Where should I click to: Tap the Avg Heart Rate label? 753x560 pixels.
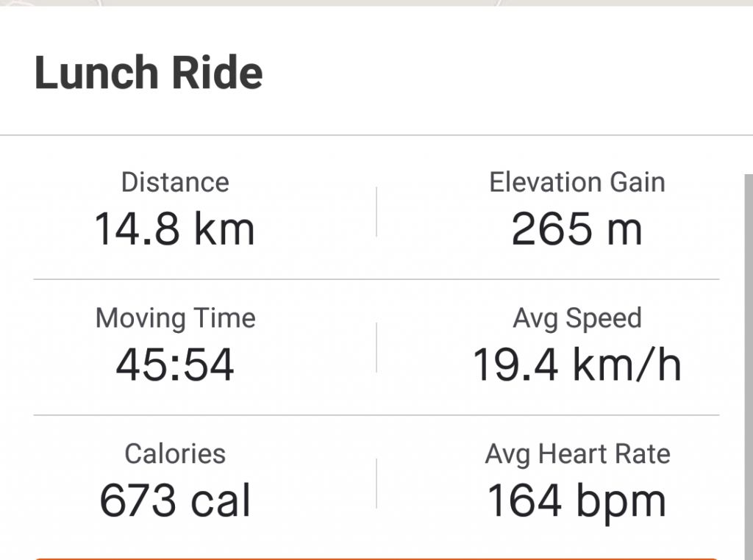577,453
